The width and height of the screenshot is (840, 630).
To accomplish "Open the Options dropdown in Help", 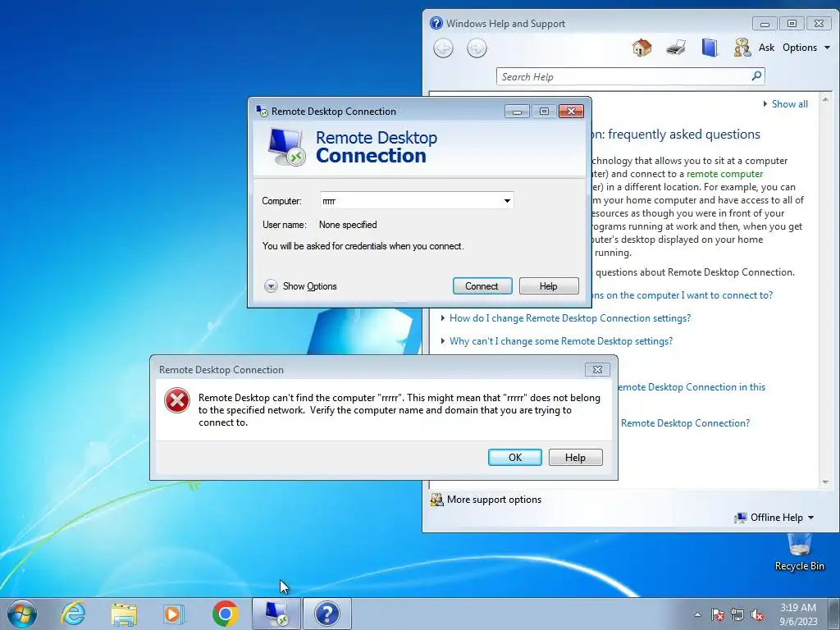I will pos(806,48).
